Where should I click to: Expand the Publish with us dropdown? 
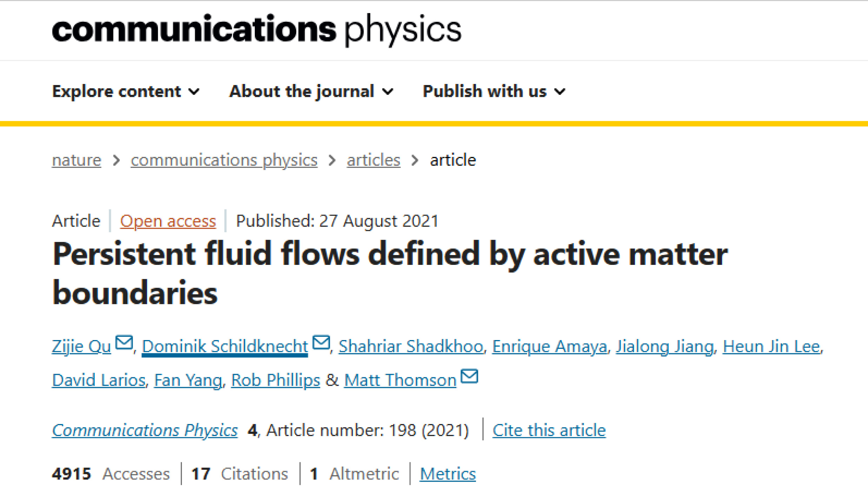[494, 91]
